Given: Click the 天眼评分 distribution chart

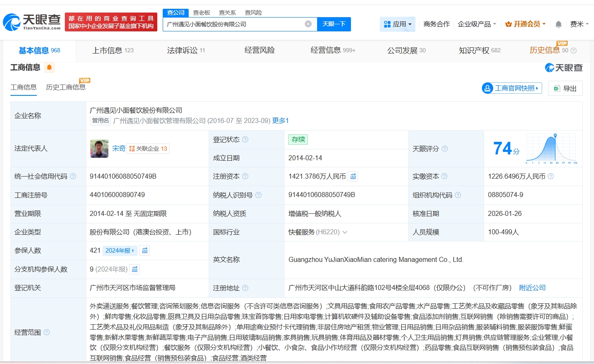Looking at the screenshot, I should (x=552, y=149).
